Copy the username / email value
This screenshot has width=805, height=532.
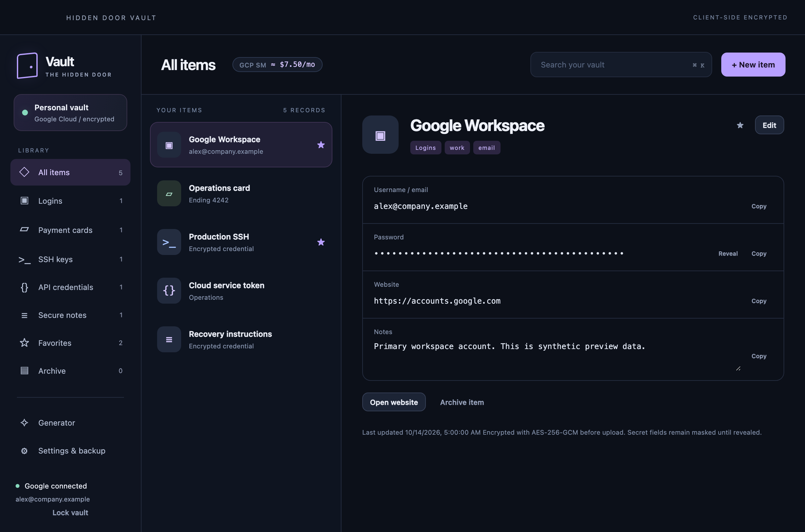(759, 206)
